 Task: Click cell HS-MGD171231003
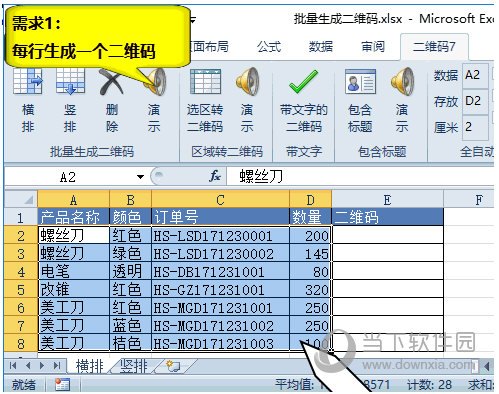(220, 343)
